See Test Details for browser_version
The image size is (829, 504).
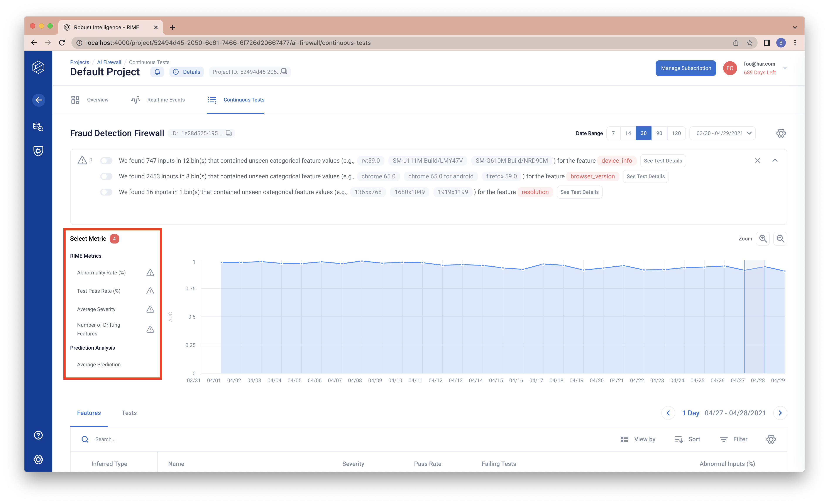(x=645, y=176)
